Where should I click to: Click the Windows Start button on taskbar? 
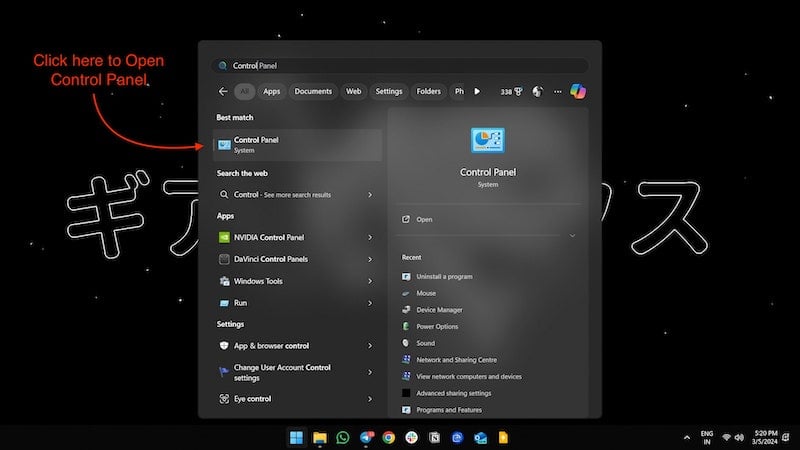296,438
